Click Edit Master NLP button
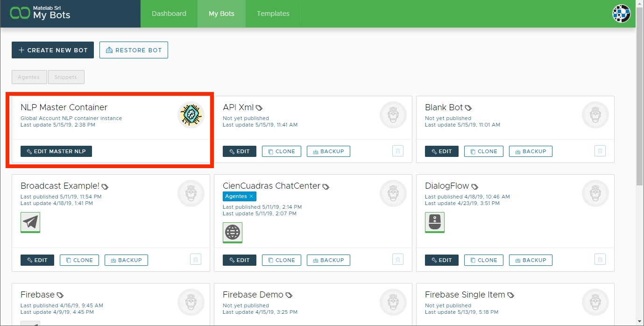This screenshot has width=644, height=326. [x=56, y=151]
